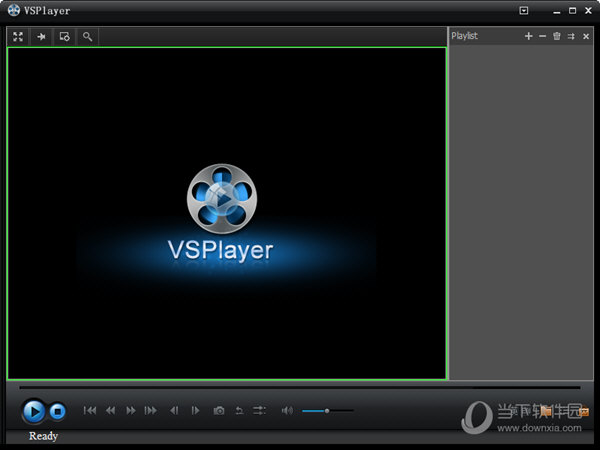
Task: Delete playlist items with the trash icon
Action: [x=557, y=36]
